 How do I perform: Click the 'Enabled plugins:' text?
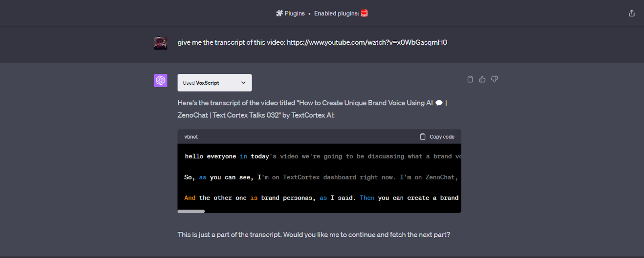pos(336,13)
